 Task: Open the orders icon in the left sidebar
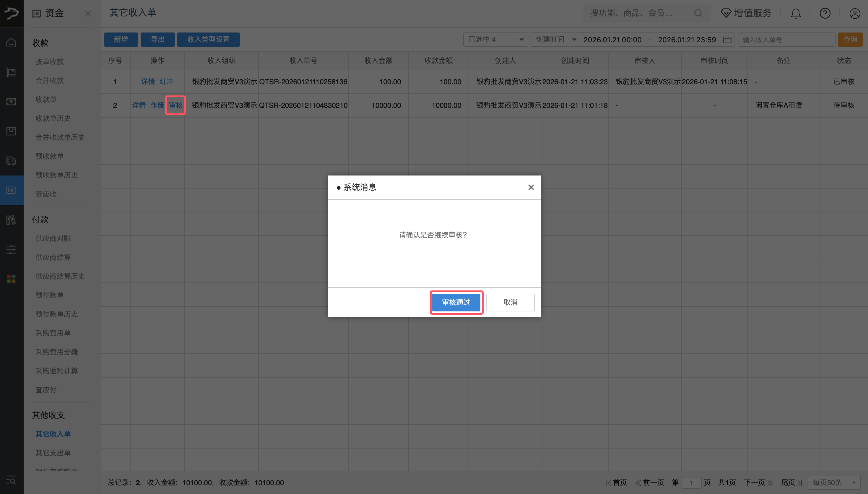pyautogui.click(x=11, y=72)
